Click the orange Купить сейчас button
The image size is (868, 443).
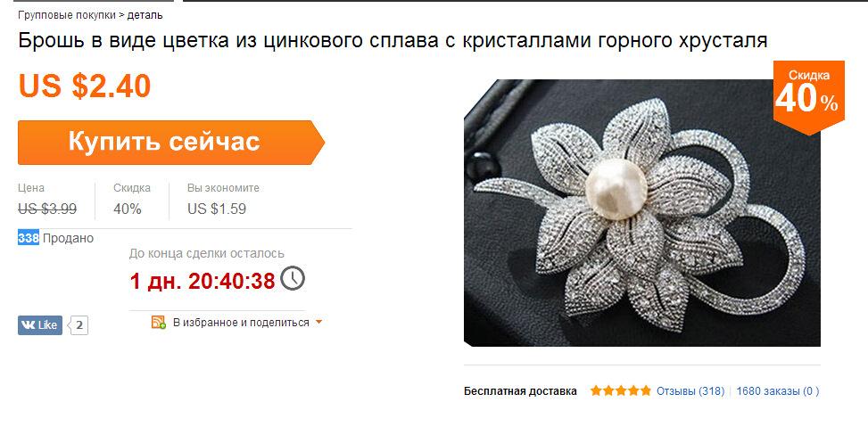pos(171,142)
